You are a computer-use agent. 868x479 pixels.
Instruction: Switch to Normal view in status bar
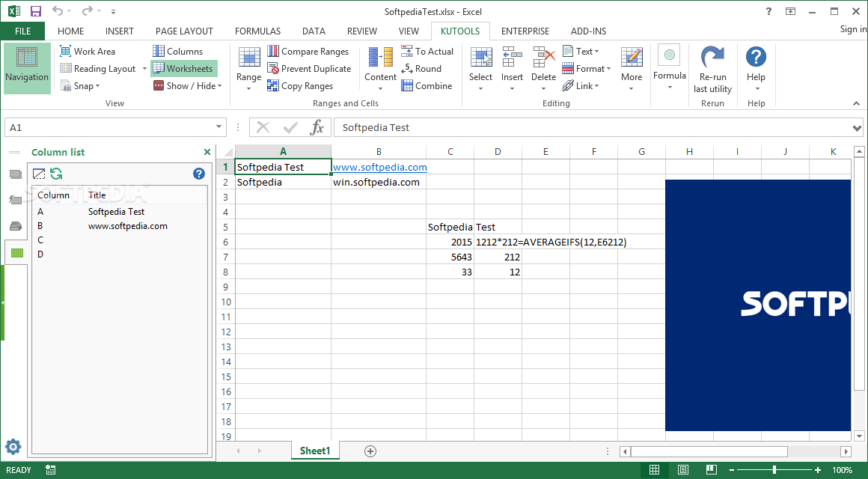tap(654, 470)
